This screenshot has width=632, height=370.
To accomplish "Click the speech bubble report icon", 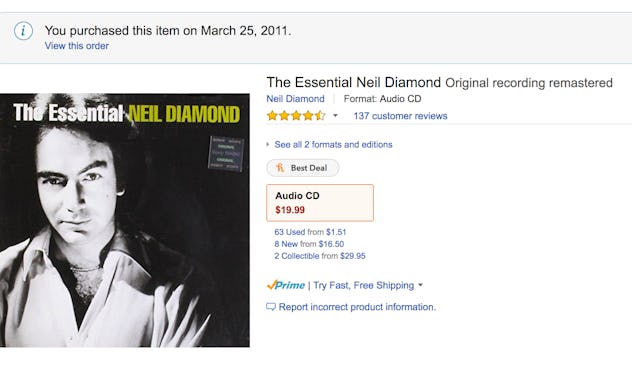I will tap(271, 307).
